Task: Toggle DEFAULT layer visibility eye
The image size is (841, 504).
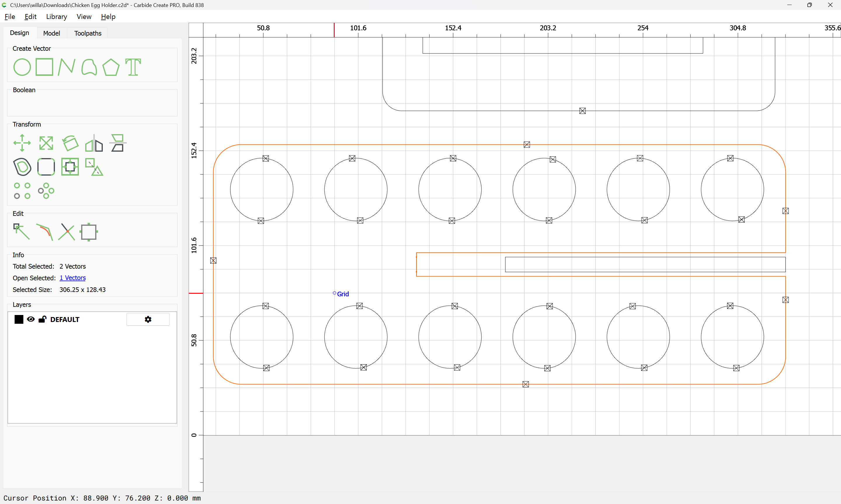Action: click(x=31, y=319)
